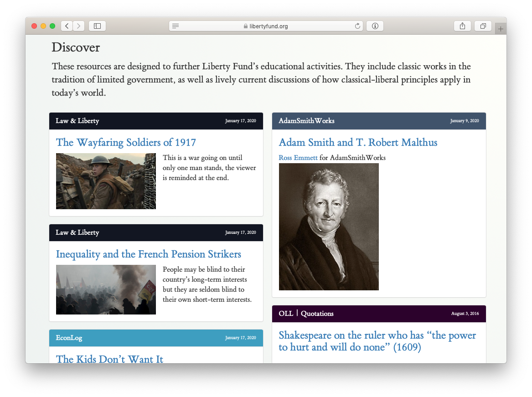This screenshot has width=532, height=397.
Task: Click the smoky protest crowd thumbnail
Action: coord(106,289)
